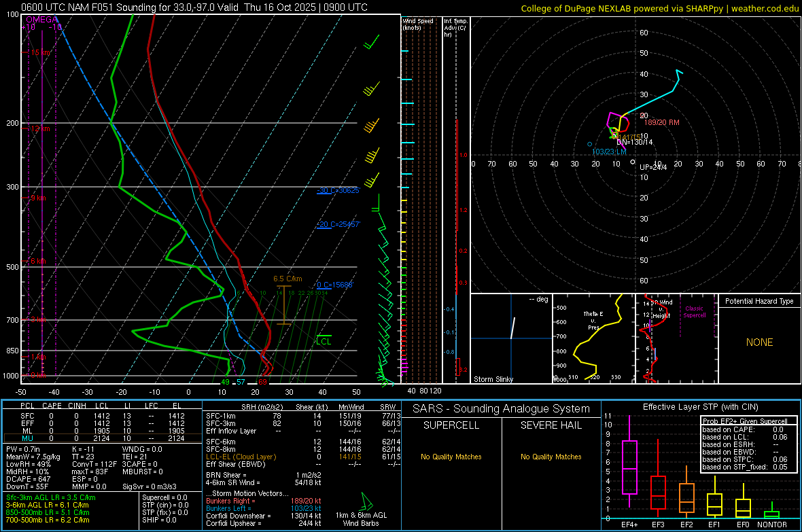This screenshot has width=802, height=532.
Task: Click the Corfidi Downshear 130/14 kt line
Action: pos(264,516)
